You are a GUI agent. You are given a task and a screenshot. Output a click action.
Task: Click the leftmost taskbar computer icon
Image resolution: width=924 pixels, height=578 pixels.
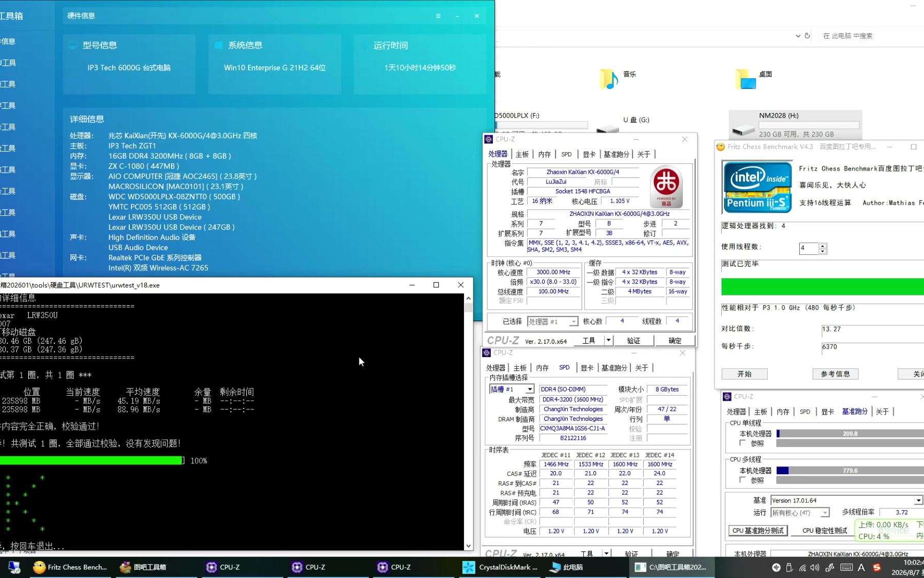click(14, 567)
